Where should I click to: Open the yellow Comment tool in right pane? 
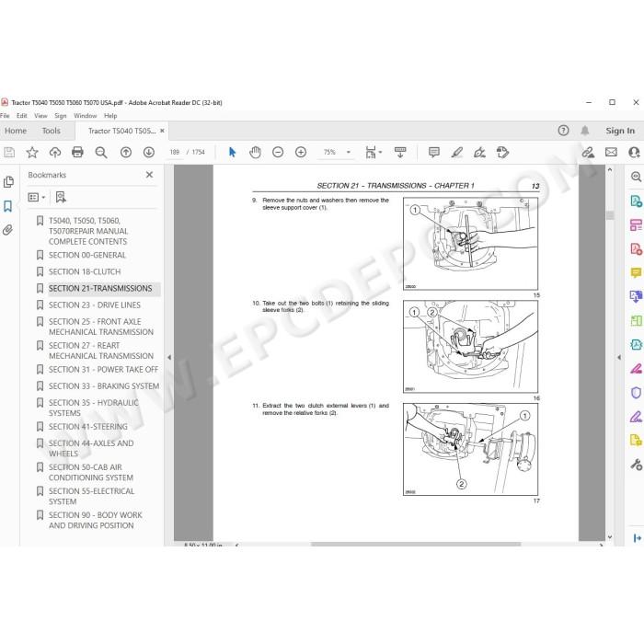tap(636, 272)
